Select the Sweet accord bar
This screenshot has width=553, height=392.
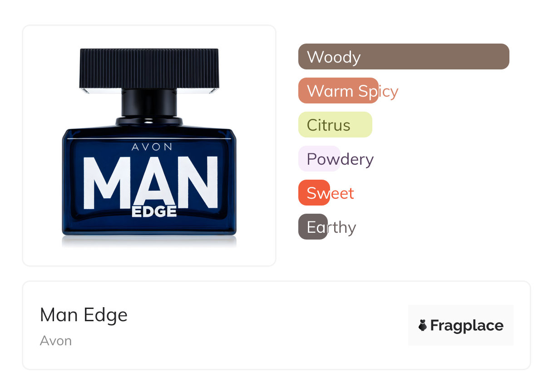314,193
